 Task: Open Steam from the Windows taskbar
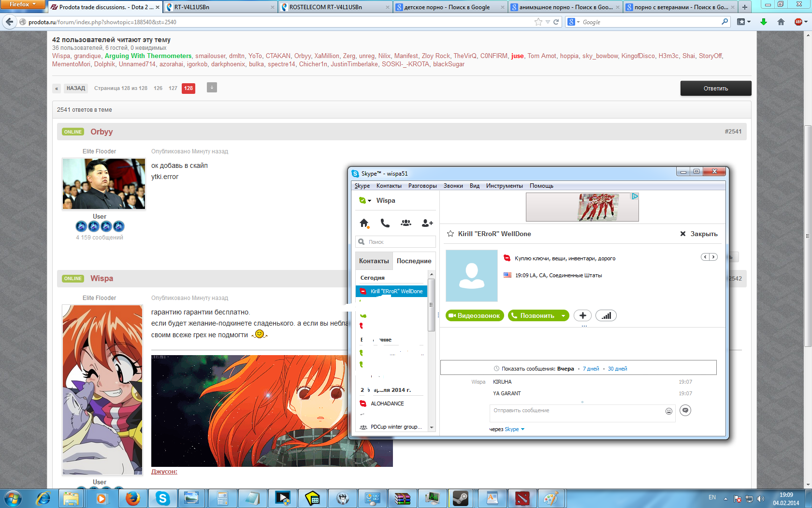coord(461,498)
